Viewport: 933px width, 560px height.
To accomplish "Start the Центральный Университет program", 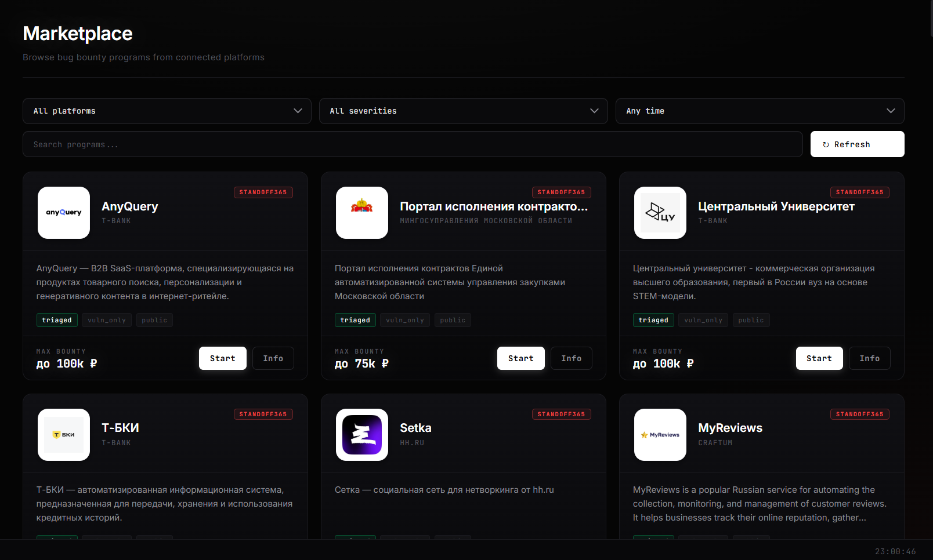I will (x=819, y=358).
